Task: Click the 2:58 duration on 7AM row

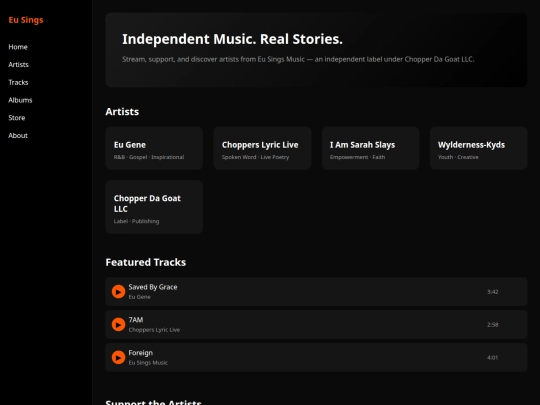Action: tap(492, 324)
